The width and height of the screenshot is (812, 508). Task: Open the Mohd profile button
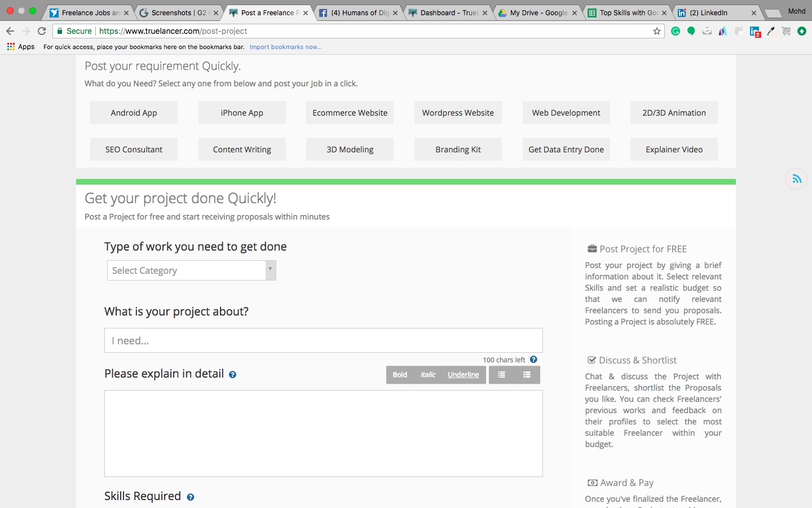tap(797, 11)
